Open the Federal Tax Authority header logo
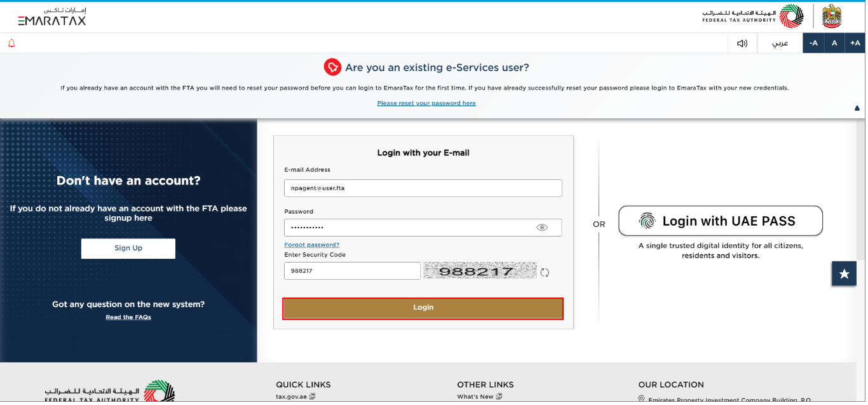 752,16
